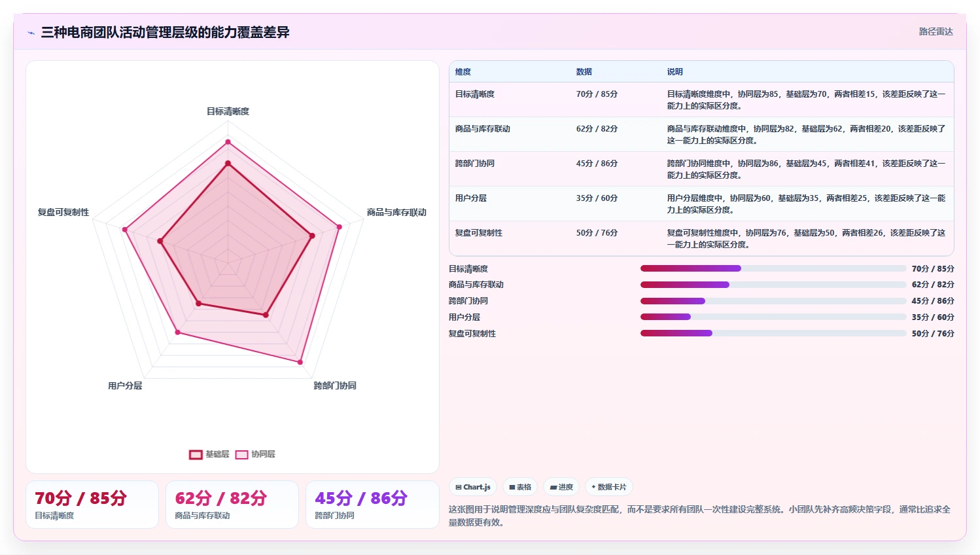Select the 进度 tag chip
Screen dimensions: 980x555
coord(561,487)
